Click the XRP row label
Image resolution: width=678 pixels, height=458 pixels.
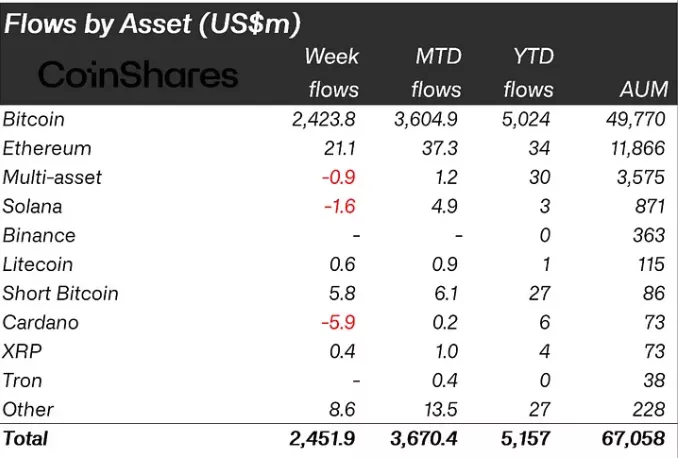[22, 351]
